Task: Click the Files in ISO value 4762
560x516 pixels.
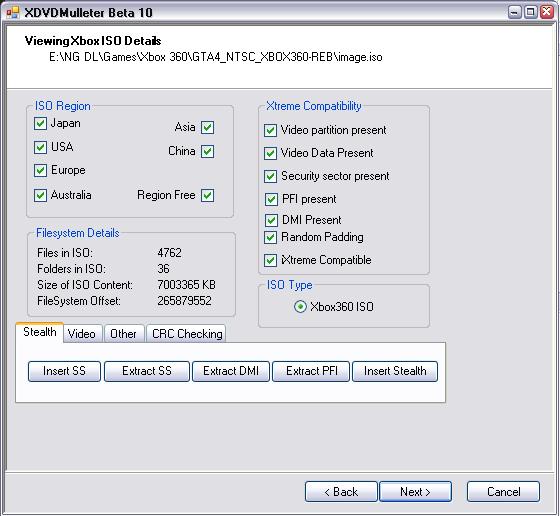Action: [170, 253]
